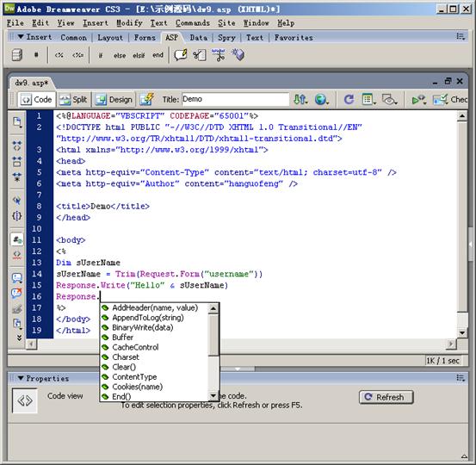
Task: Click the Wrap Tag pencil icon
Action: [x=17, y=309]
